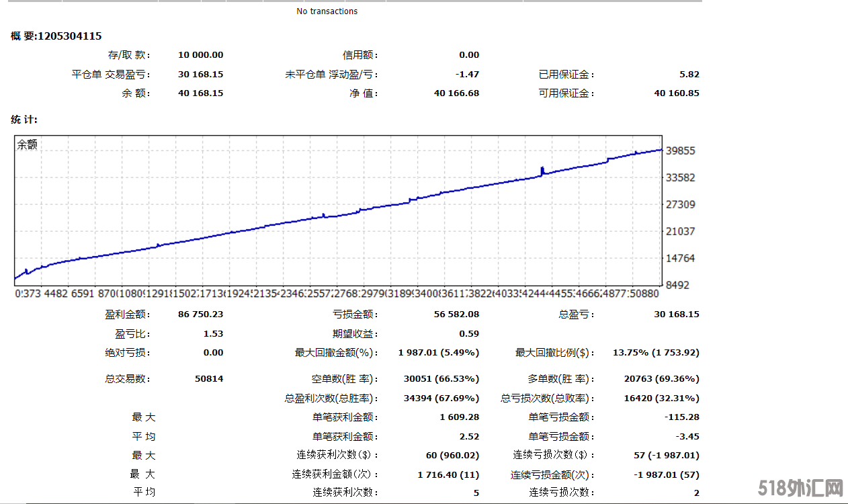Viewport: 848px width, 504px height.
Task: Click the average consecutive losses value 2
Action: [697, 493]
